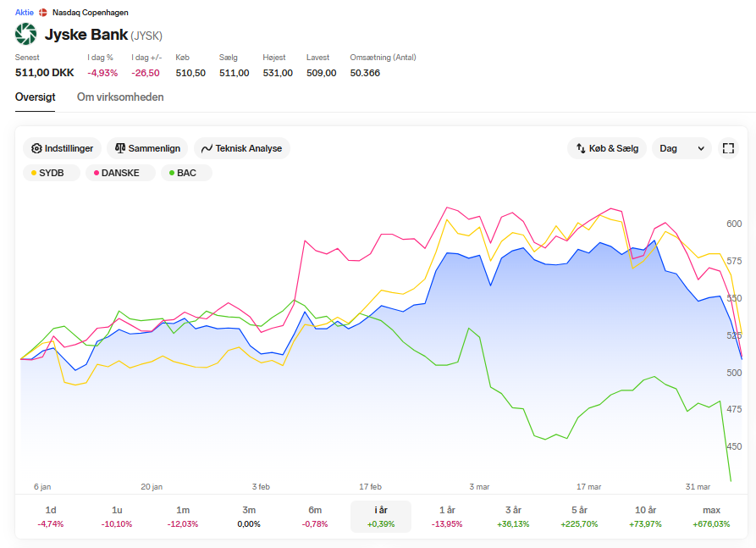The height and width of the screenshot is (548, 756).
Task: Click the Omsætning value 50.366
Action: [x=365, y=73]
